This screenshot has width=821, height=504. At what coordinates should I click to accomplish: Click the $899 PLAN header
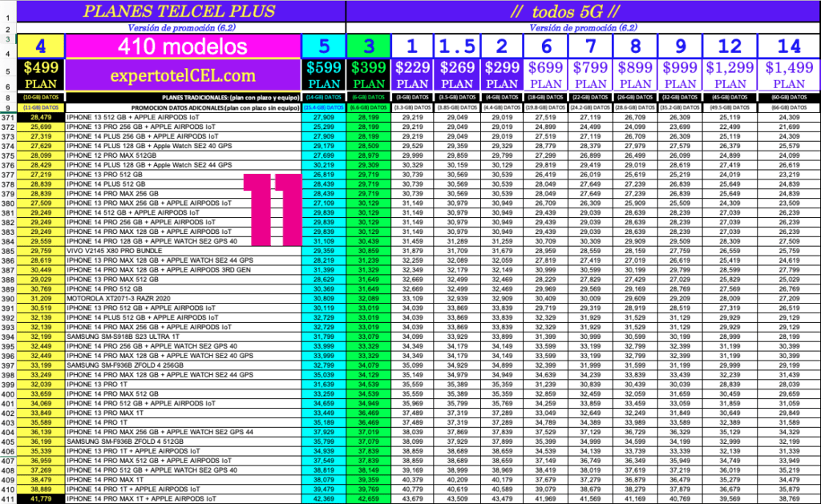click(635, 75)
